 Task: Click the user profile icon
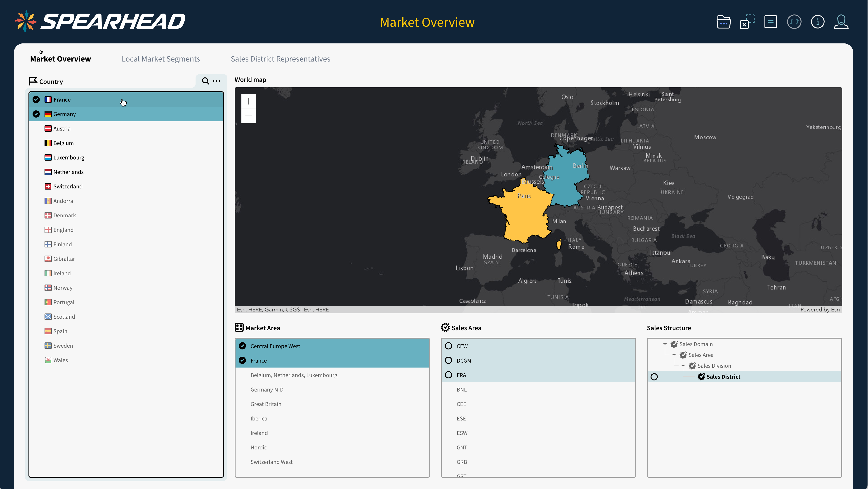coord(841,22)
